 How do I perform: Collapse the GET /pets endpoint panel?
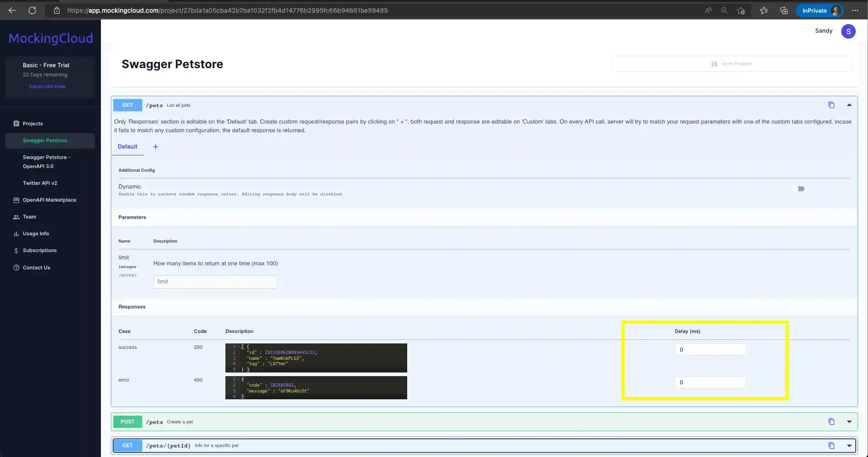click(x=849, y=105)
